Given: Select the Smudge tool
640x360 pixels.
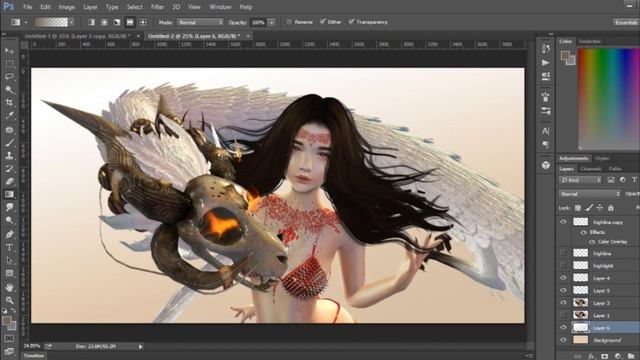Looking at the screenshot, I should pyautogui.click(x=9, y=208).
